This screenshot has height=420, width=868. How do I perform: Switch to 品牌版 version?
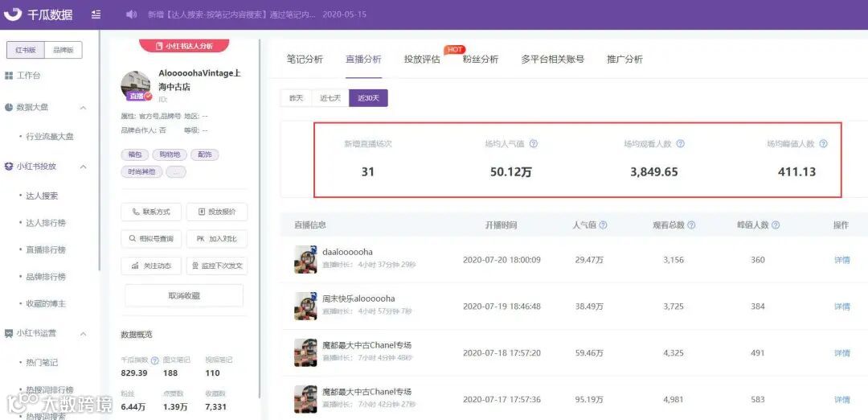pos(63,50)
